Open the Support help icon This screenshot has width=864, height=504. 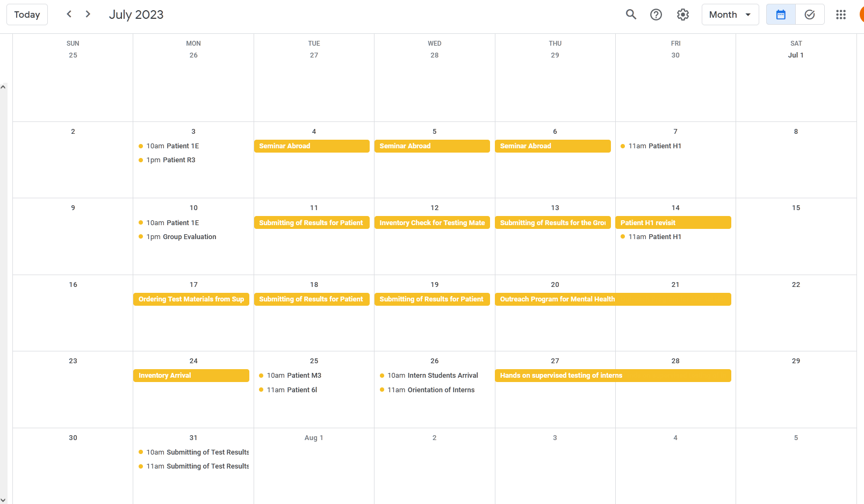click(x=656, y=15)
